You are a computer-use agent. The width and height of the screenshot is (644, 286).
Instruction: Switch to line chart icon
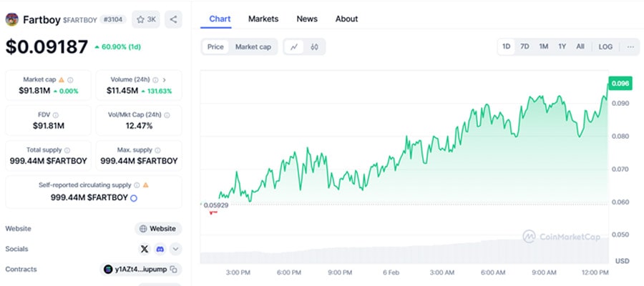click(294, 46)
